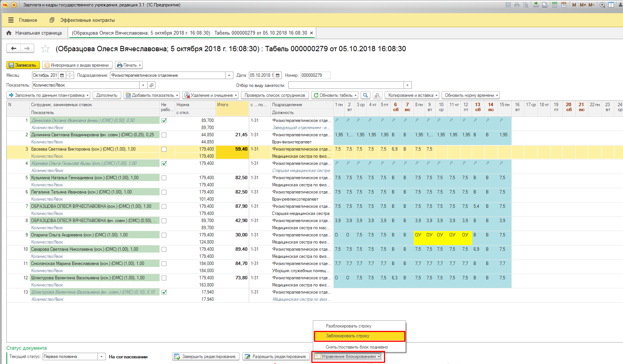Click the hamburger menu icon near Главное
This screenshot has width=623, height=364.
coord(11,20)
